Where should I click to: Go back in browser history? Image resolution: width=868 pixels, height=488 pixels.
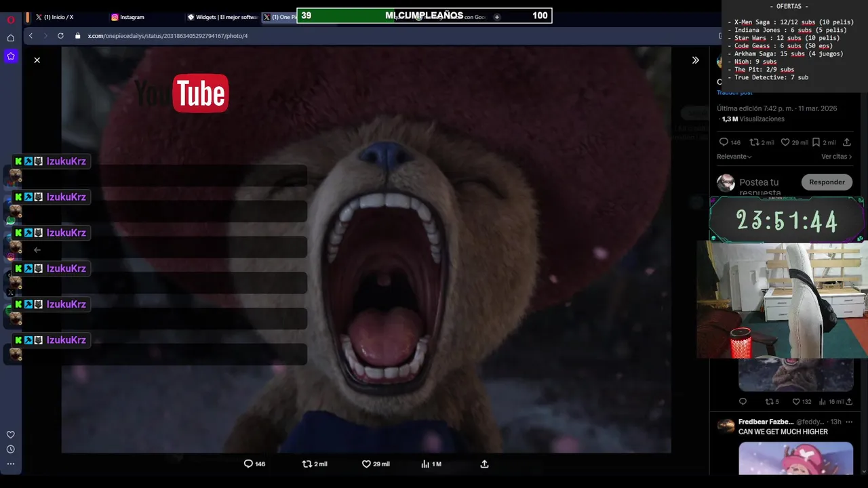[31, 36]
